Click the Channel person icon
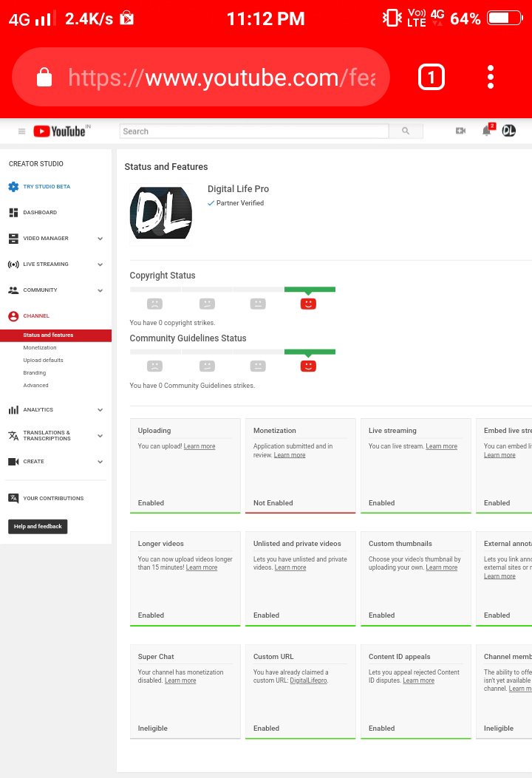 point(13,315)
